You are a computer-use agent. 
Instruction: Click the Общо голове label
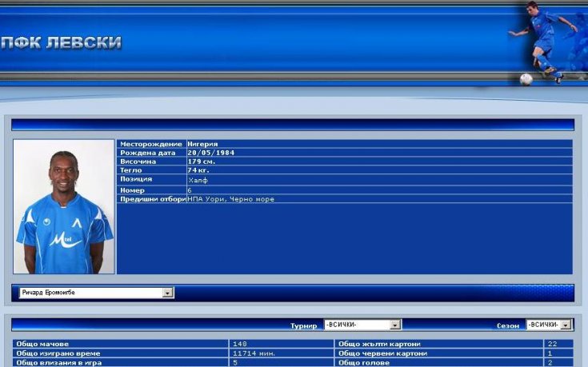click(364, 363)
